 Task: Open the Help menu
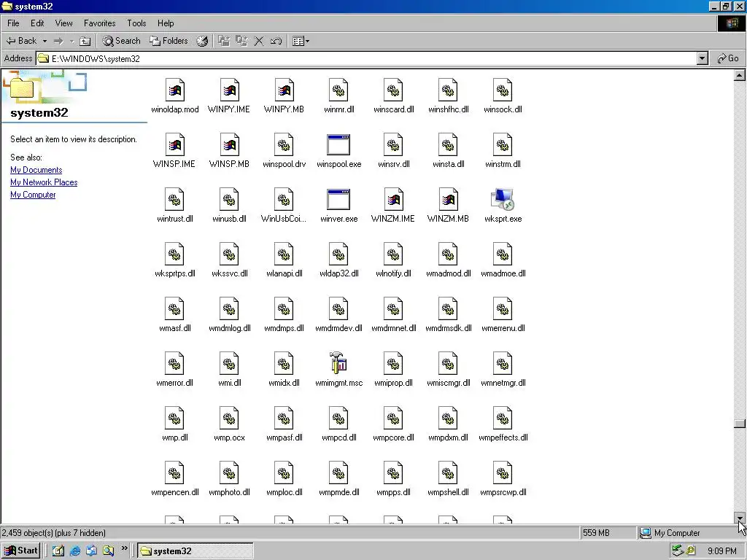pyautogui.click(x=166, y=23)
